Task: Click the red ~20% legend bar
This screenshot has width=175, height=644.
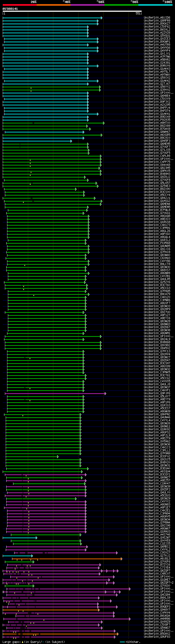Action: [20, 5]
